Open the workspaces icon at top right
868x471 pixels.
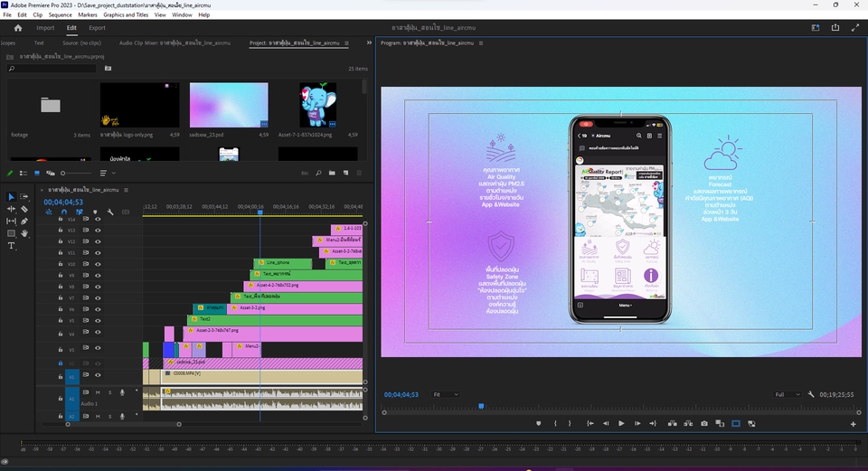(816, 28)
